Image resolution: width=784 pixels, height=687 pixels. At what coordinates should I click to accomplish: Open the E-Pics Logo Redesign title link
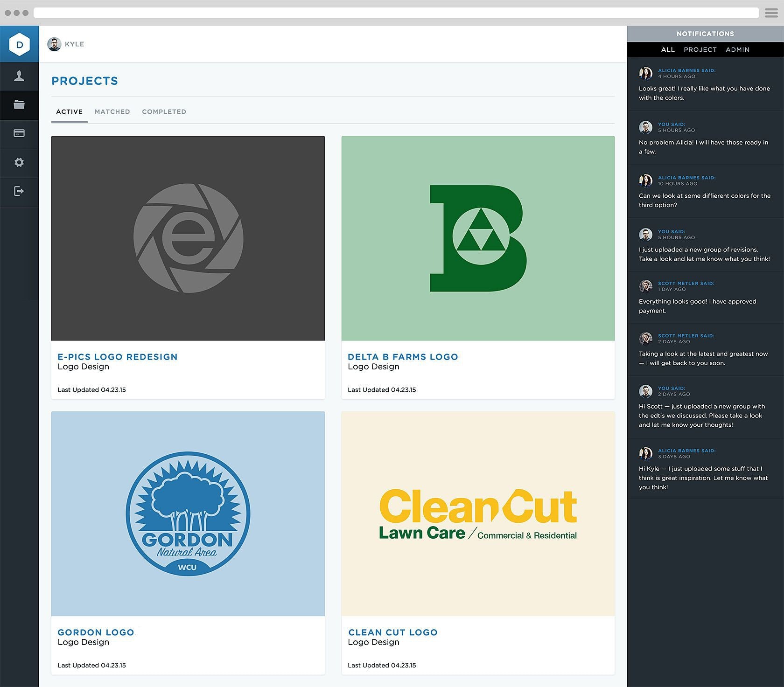pos(118,357)
